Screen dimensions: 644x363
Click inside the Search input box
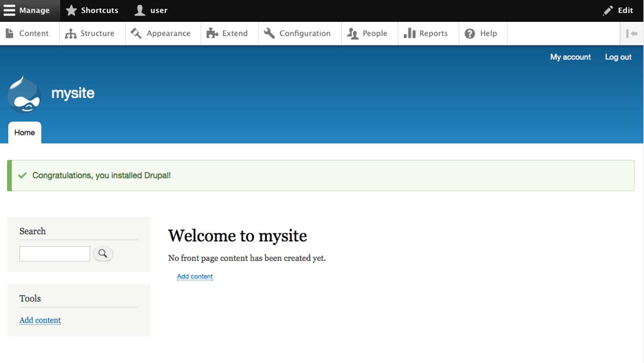click(54, 253)
